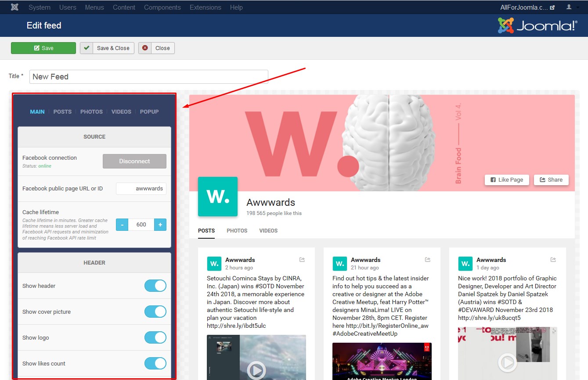Click share icon on third Awwwards post

point(553,260)
